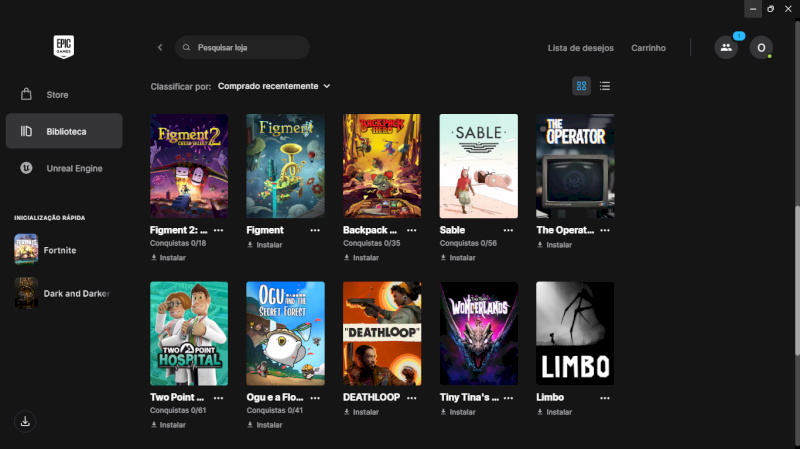Install Backpack Hero
Screen dimensions: 800x449
tap(361, 258)
